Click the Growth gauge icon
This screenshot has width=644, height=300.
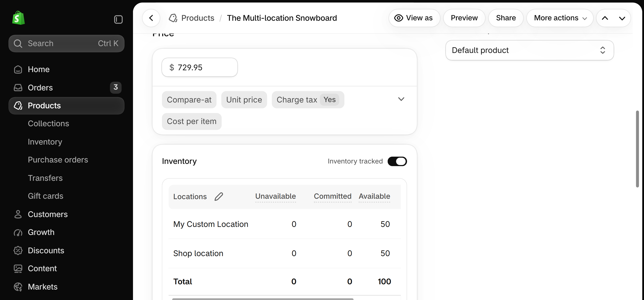tap(18, 233)
